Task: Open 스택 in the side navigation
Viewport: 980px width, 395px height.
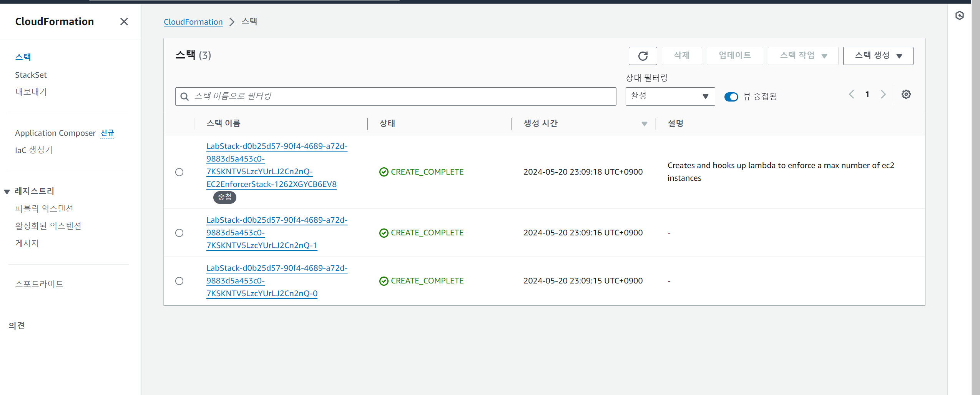Action: click(x=23, y=57)
